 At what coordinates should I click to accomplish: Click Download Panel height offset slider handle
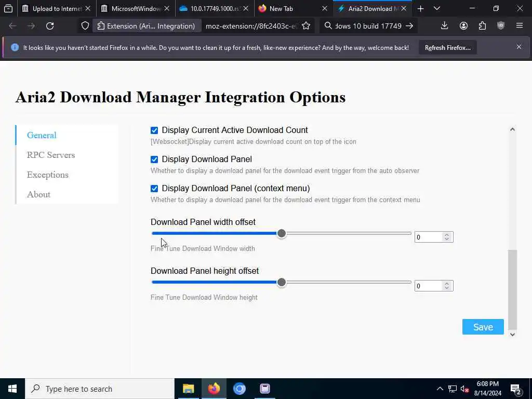tap(281, 282)
